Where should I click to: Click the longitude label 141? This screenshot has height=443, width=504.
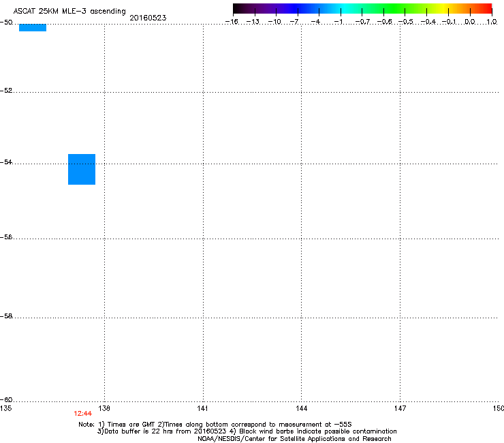(202, 408)
